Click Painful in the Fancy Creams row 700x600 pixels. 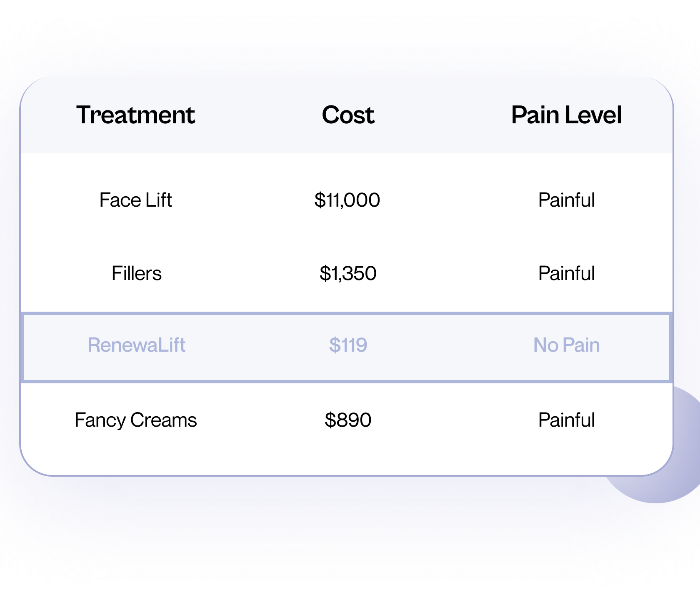pos(566,420)
